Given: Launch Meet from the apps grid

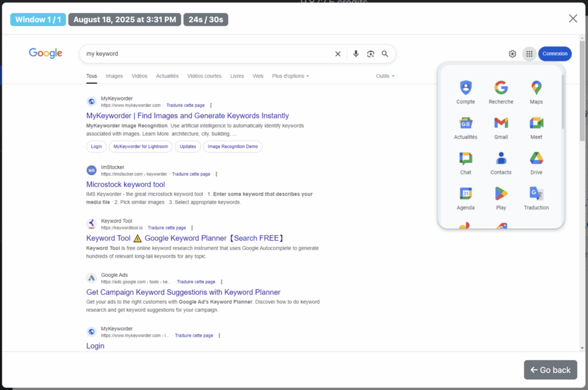Looking at the screenshot, I should [x=536, y=127].
